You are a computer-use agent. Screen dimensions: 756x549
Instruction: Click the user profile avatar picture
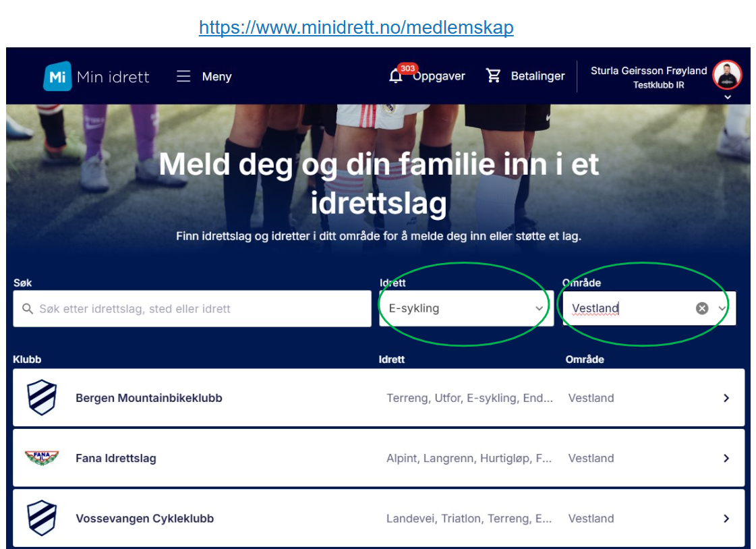pos(727,75)
